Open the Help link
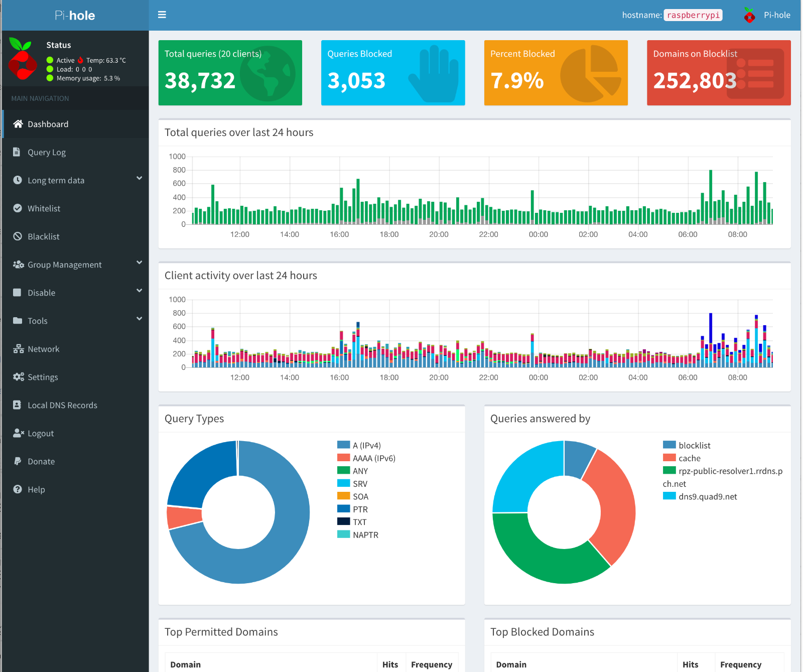 coord(75,489)
